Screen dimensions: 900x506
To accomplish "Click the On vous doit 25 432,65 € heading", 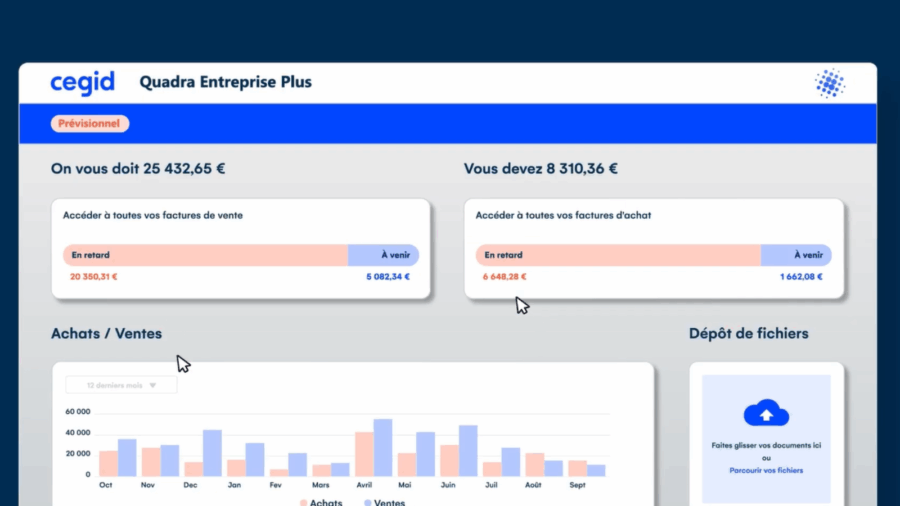I will (138, 169).
